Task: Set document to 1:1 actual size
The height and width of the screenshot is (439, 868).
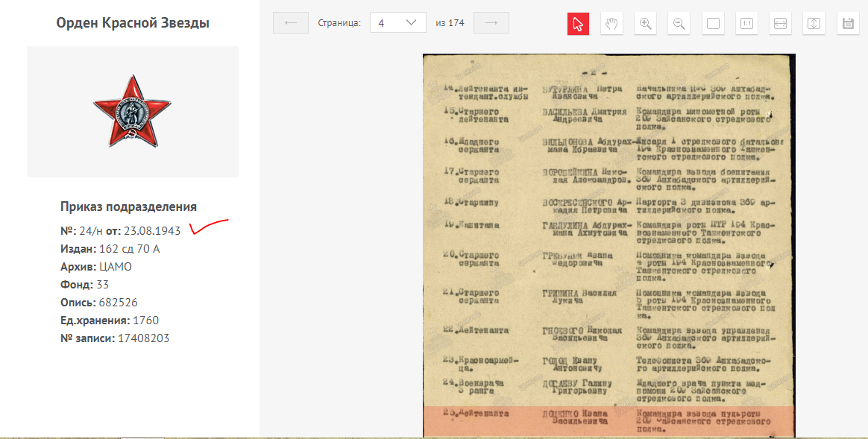Action: (x=746, y=23)
